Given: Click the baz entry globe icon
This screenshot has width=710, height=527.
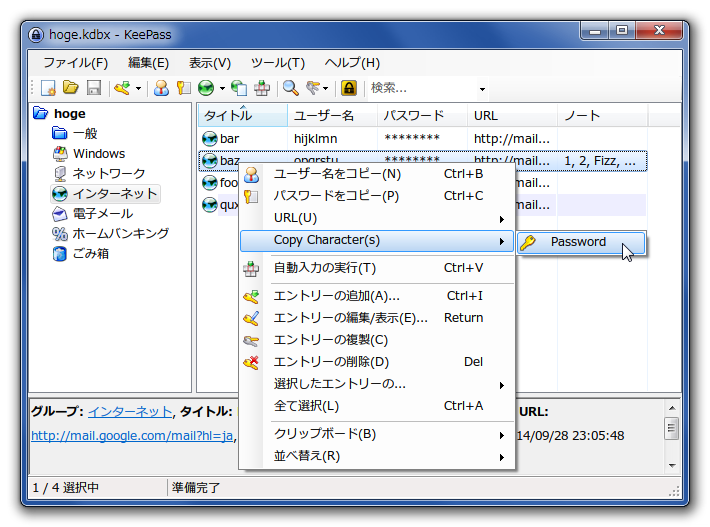Looking at the screenshot, I should tap(210, 161).
